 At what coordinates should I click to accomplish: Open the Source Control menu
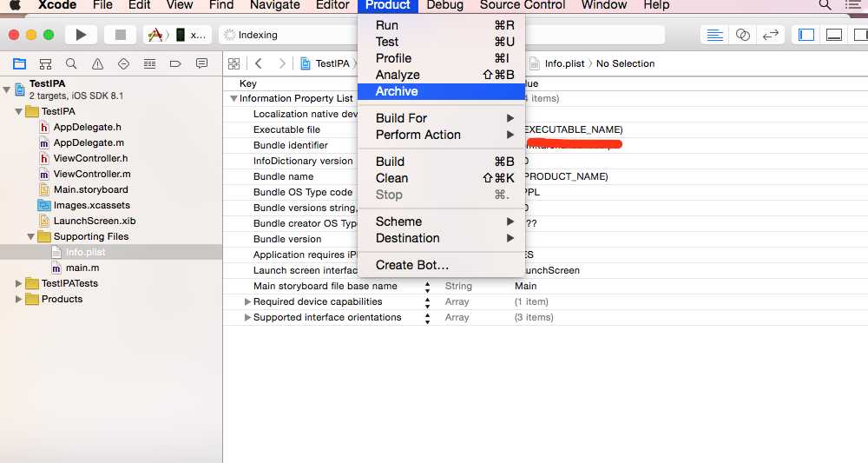click(522, 5)
